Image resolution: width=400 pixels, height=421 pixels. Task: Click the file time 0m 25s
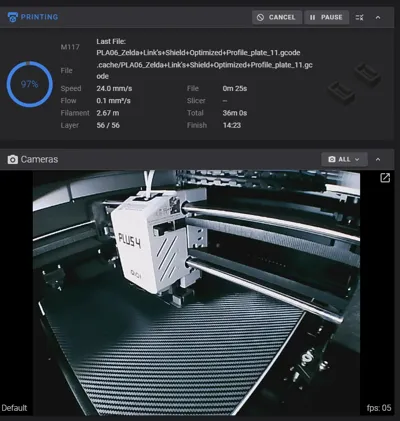point(235,88)
